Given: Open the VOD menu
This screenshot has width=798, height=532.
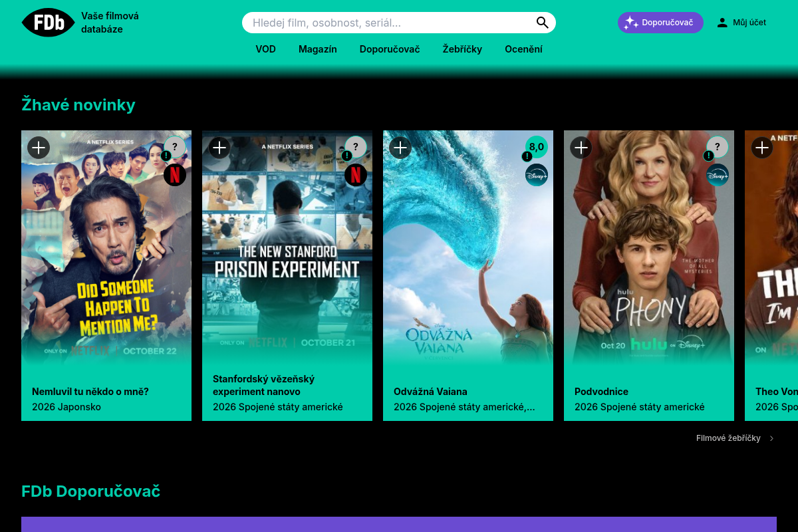Looking at the screenshot, I should [266, 49].
